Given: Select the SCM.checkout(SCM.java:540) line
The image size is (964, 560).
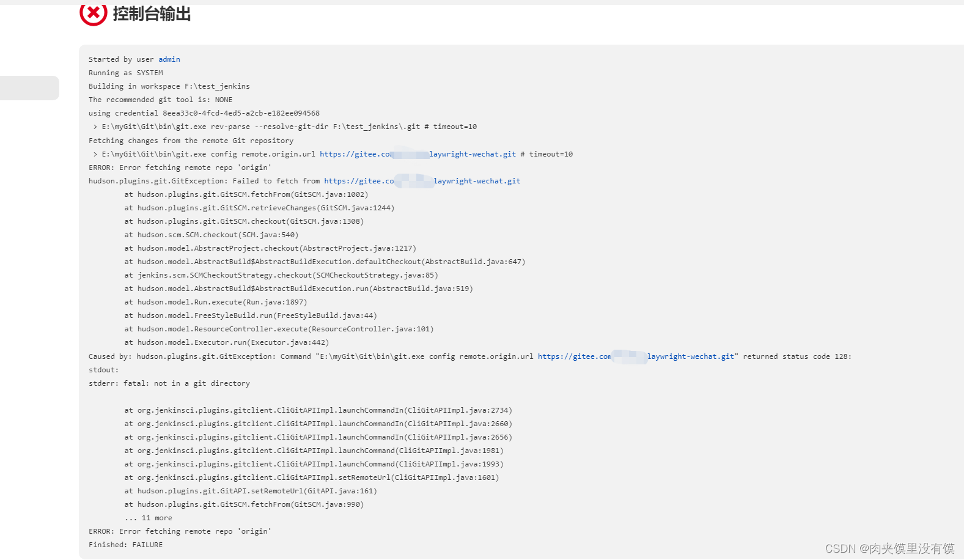Looking at the screenshot, I should click(212, 235).
